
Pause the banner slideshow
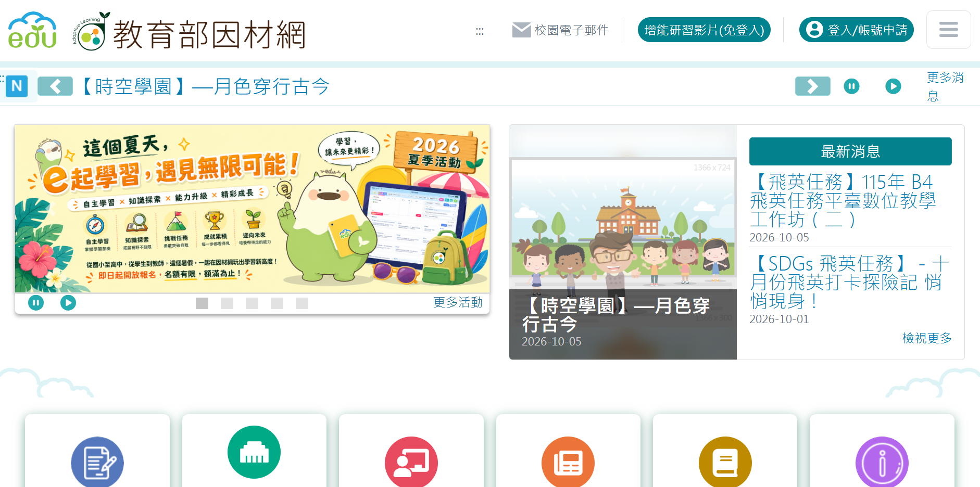36,302
